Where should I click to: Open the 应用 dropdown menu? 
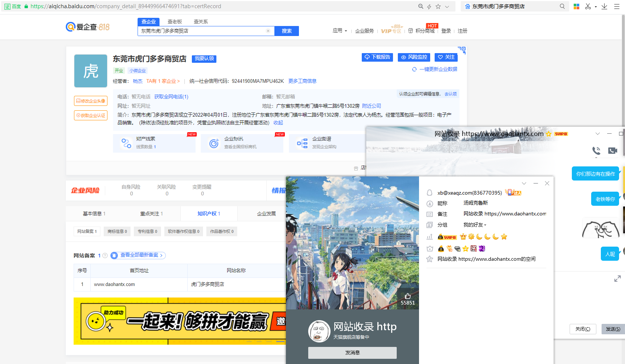tap(340, 31)
